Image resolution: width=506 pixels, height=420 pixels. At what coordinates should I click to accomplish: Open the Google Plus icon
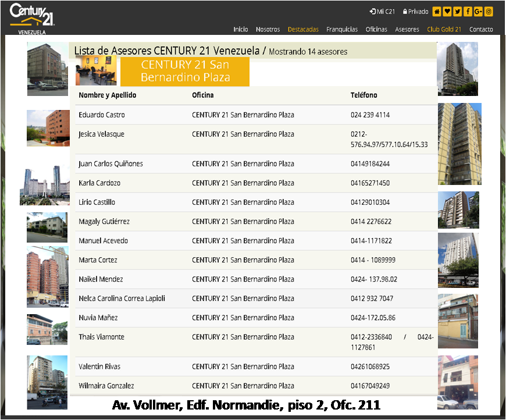478,12
